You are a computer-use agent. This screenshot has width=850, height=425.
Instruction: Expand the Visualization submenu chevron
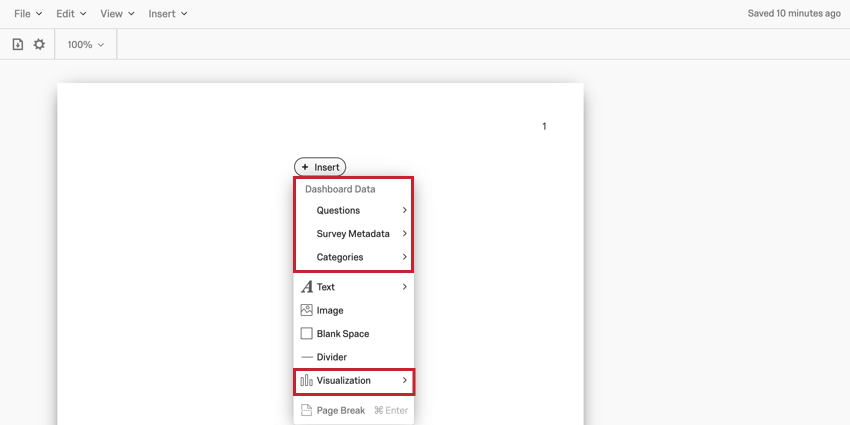404,381
